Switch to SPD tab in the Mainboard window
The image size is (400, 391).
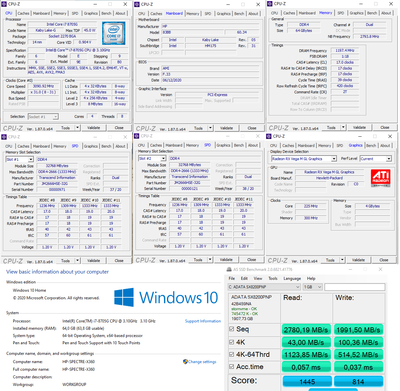208,14
